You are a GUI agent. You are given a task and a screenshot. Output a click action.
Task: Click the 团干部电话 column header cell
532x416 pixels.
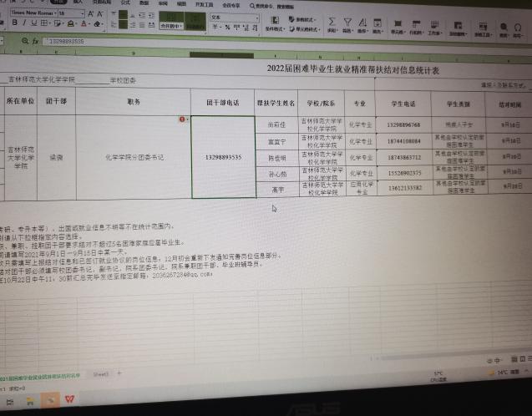click(x=223, y=102)
